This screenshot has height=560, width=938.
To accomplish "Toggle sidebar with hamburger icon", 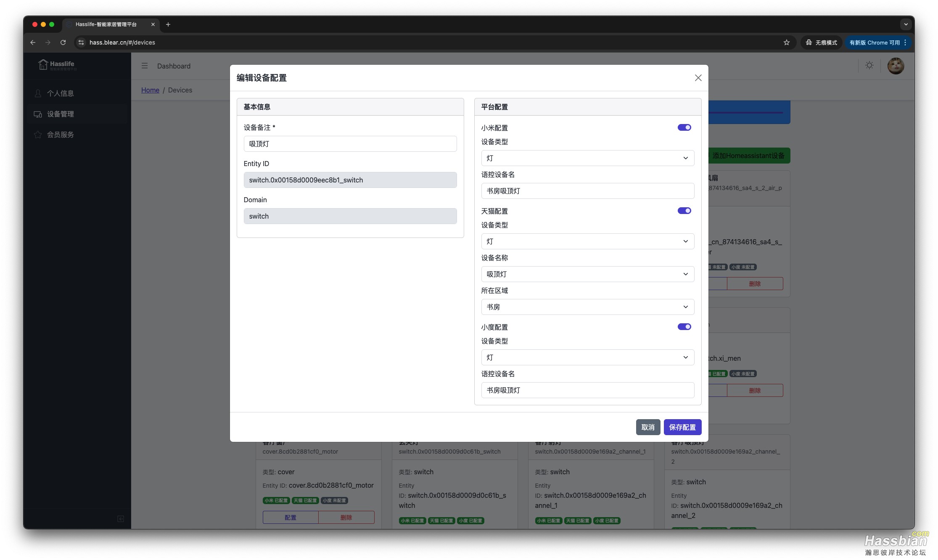I will pyautogui.click(x=145, y=66).
